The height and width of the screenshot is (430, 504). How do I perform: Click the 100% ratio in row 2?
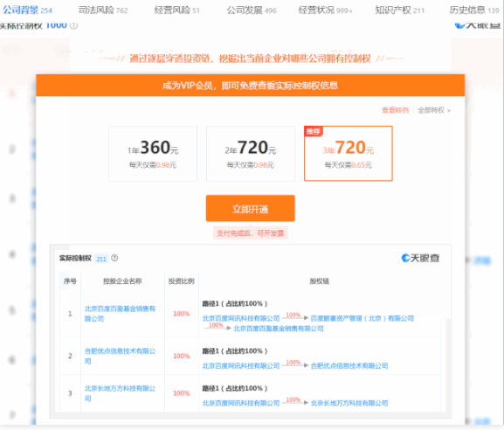click(182, 356)
